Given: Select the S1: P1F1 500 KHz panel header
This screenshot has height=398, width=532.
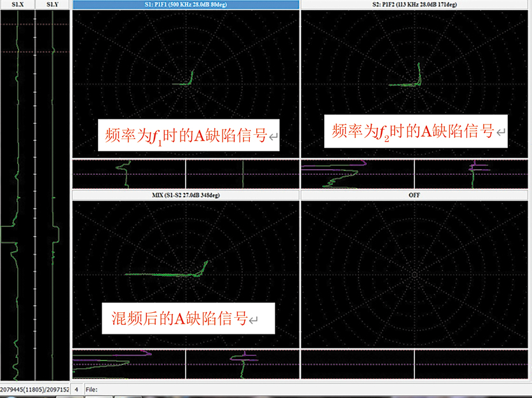Looking at the screenshot, I should 186,4.
